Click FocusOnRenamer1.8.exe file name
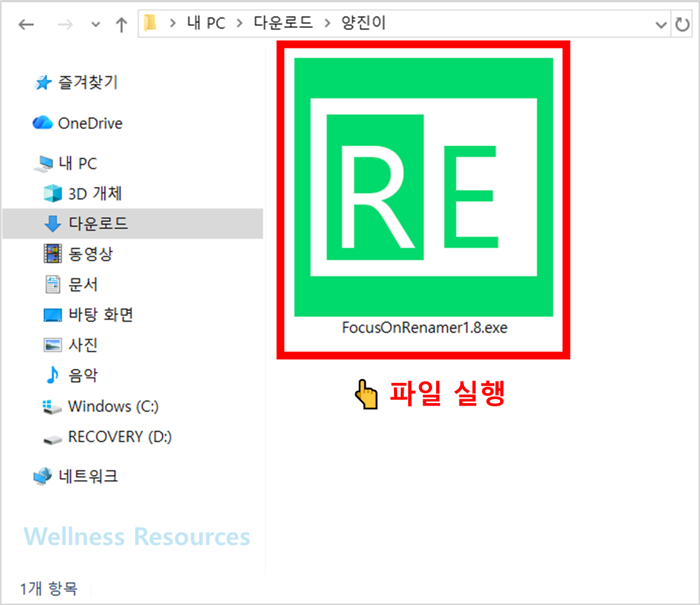This screenshot has width=700, height=605. point(424,327)
